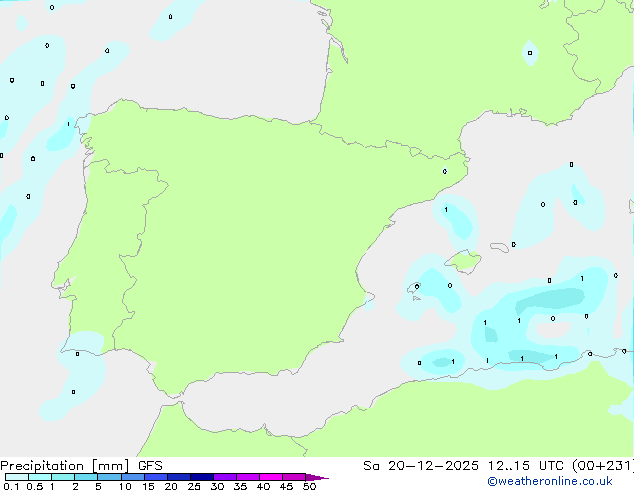Select the Sa 20-12-2025 12..15 UTC timestamp text
Image resolution: width=634 pixels, height=490 pixels.
tap(463, 466)
